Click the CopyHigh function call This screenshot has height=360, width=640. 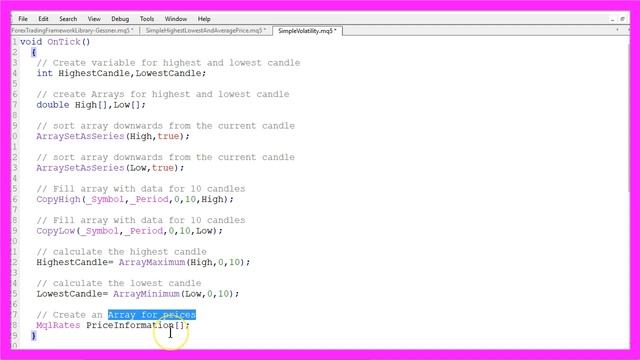pos(135,199)
